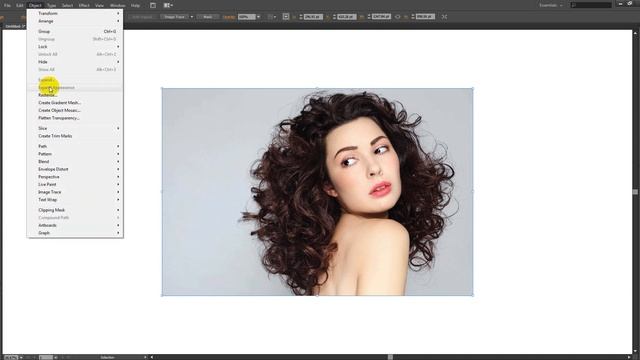Expand the Image Trace submenu

pos(75,192)
